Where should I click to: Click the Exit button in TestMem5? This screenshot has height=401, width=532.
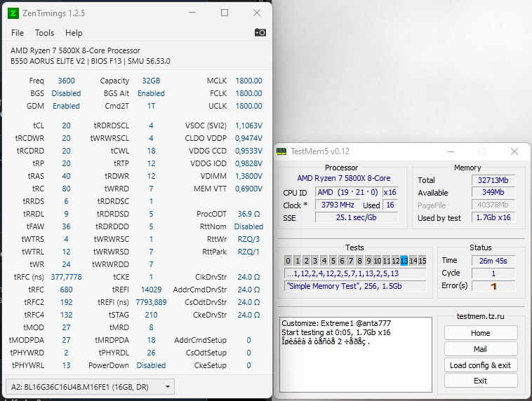click(x=481, y=381)
